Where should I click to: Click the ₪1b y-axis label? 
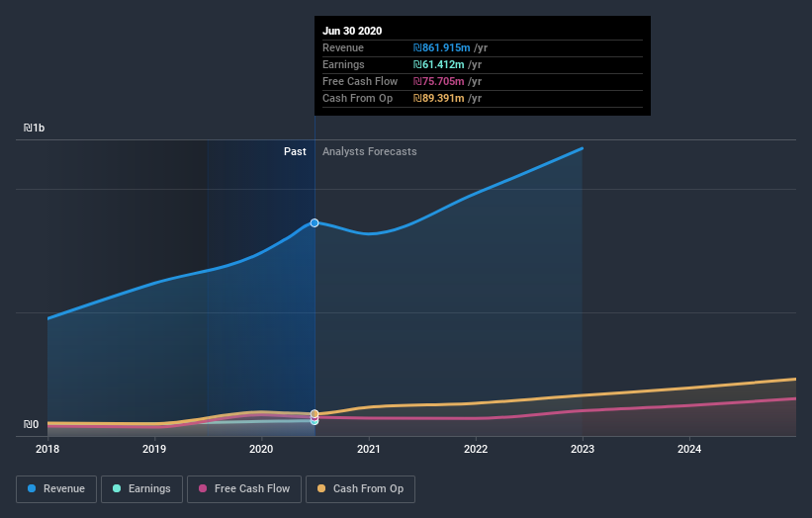point(35,128)
